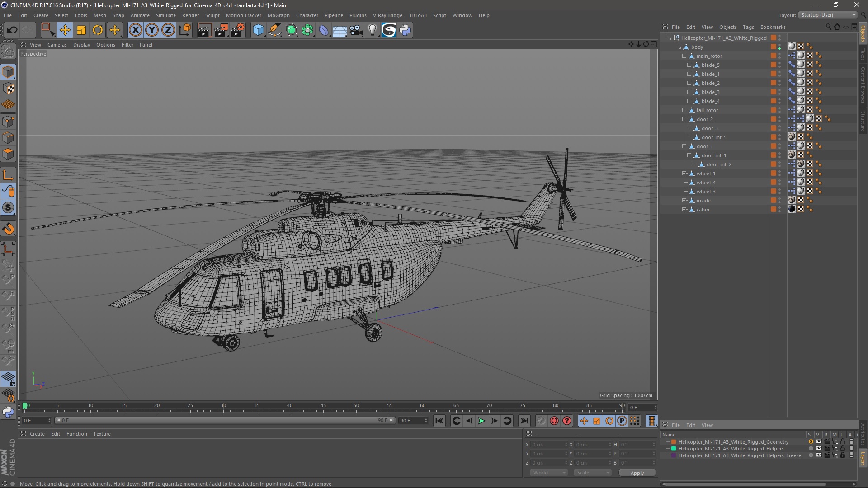Click Render View clapperboard icon
Screen dimensions: 868x488
[x=204, y=30]
